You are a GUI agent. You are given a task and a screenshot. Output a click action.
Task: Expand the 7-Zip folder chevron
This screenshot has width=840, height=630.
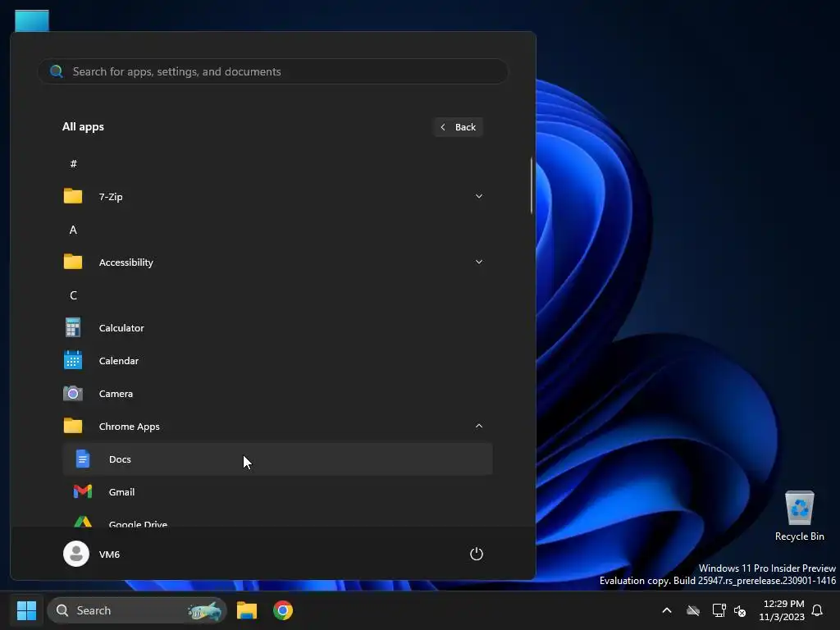click(479, 196)
